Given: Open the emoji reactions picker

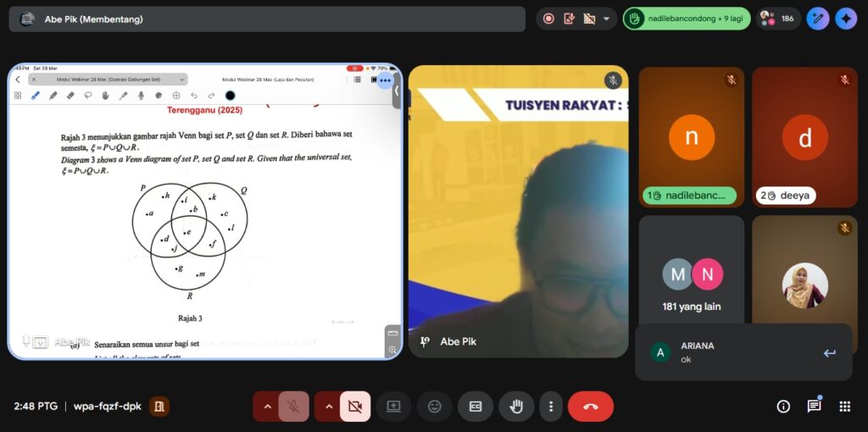Looking at the screenshot, I should click(x=434, y=407).
